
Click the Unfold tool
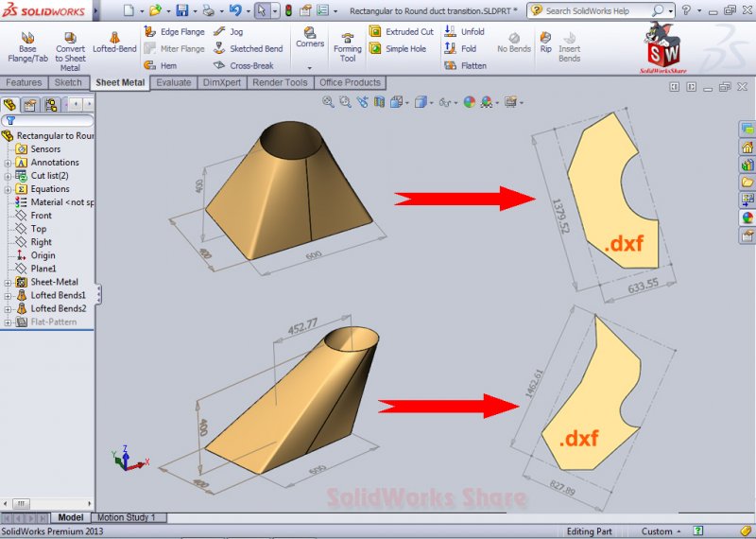[464, 32]
